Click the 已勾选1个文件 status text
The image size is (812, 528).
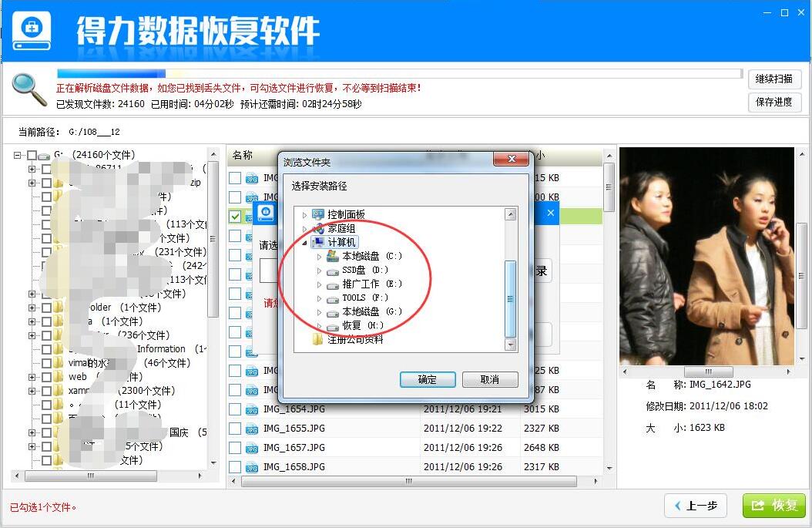pyautogui.click(x=43, y=508)
